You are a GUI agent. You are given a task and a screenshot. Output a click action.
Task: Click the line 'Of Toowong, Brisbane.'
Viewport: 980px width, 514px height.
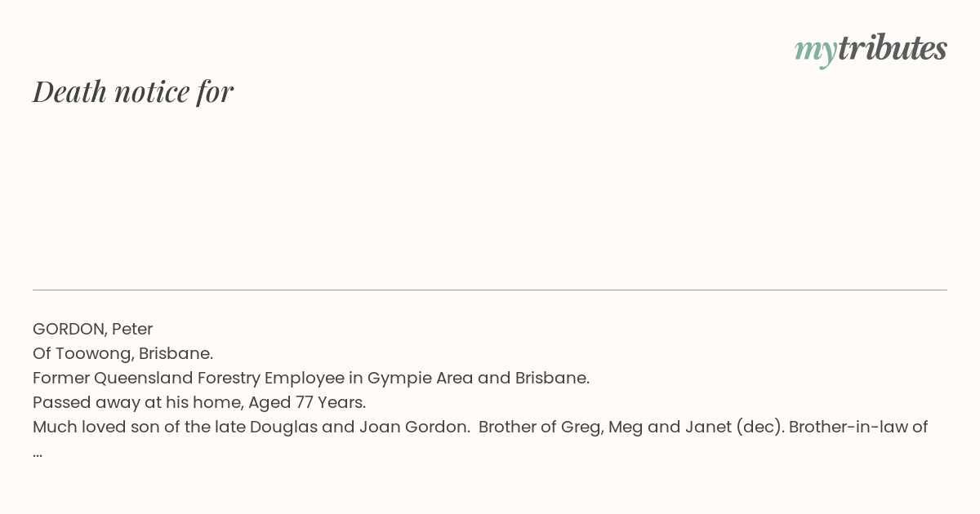coord(123,353)
